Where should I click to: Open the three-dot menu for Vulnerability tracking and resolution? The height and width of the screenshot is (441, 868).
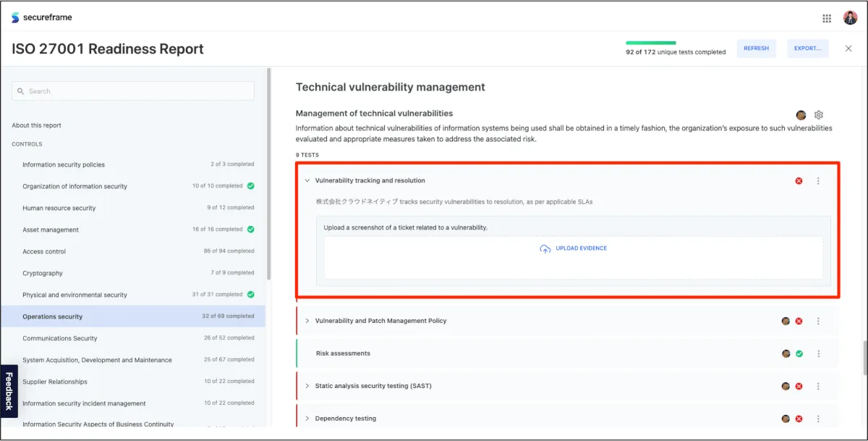click(x=818, y=181)
